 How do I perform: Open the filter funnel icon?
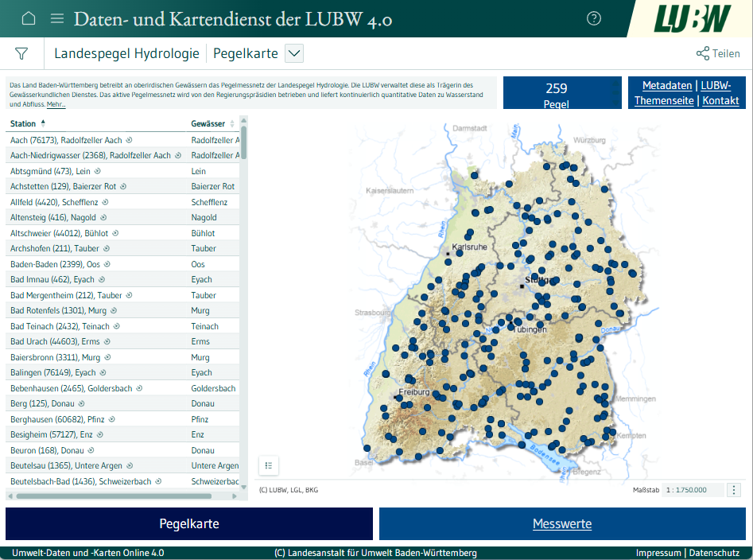pyautogui.click(x=21, y=53)
